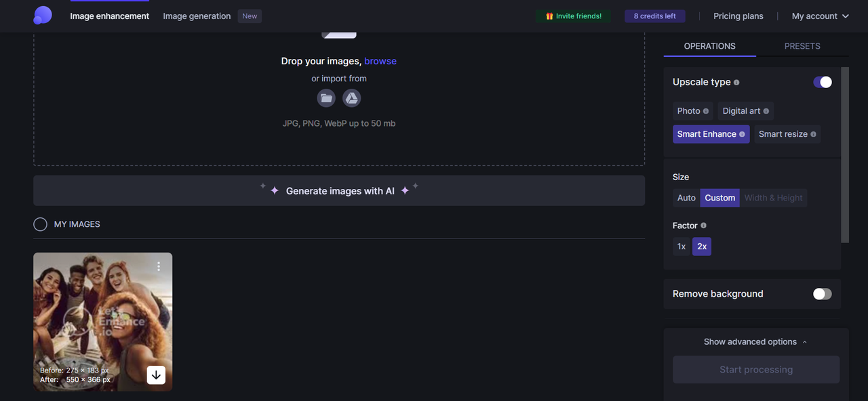
Task: Select all with MY IMAGES circle checkbox
Action: tap(40, 224)
